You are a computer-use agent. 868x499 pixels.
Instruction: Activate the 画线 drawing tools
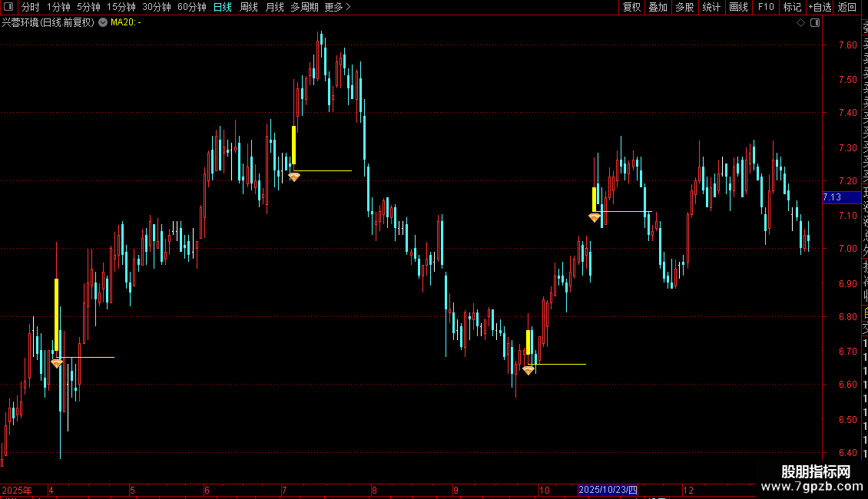[x=738, y=7]
